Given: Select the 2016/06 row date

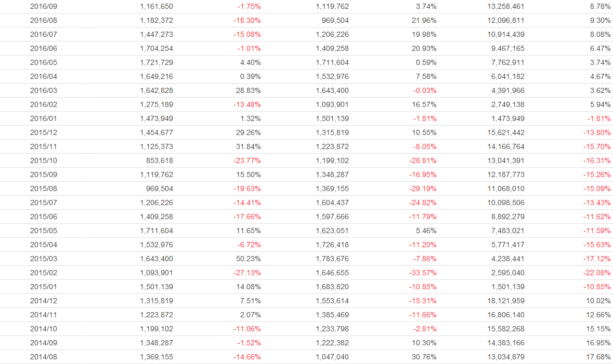Looking at the screenshot, I should [44, 48].
